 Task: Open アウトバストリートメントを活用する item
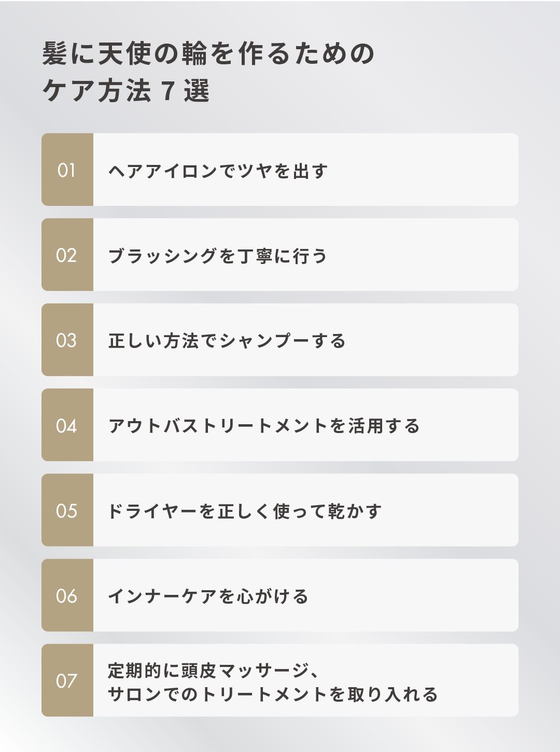coord(280,425)
